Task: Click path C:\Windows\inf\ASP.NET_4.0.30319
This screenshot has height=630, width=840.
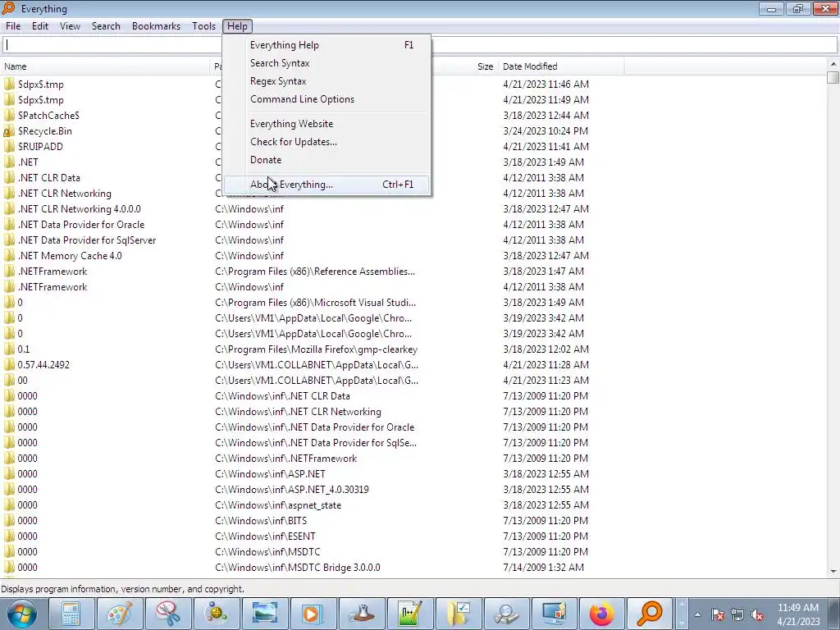Action: point(292,490)
